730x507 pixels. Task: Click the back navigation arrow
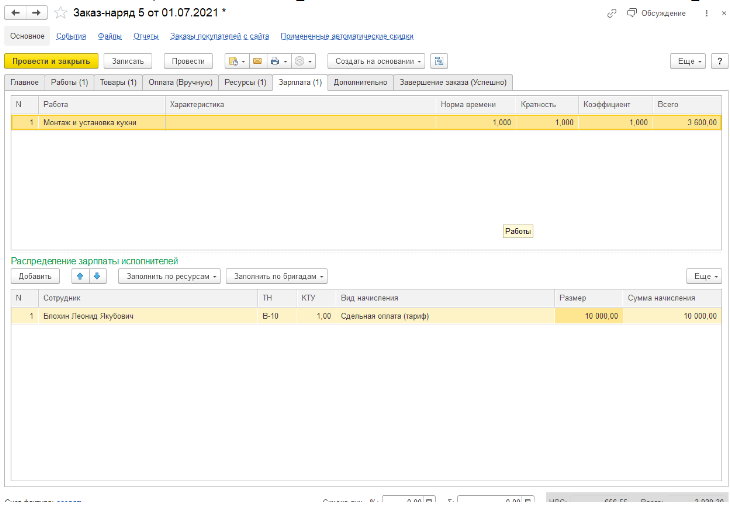(16, 13)
